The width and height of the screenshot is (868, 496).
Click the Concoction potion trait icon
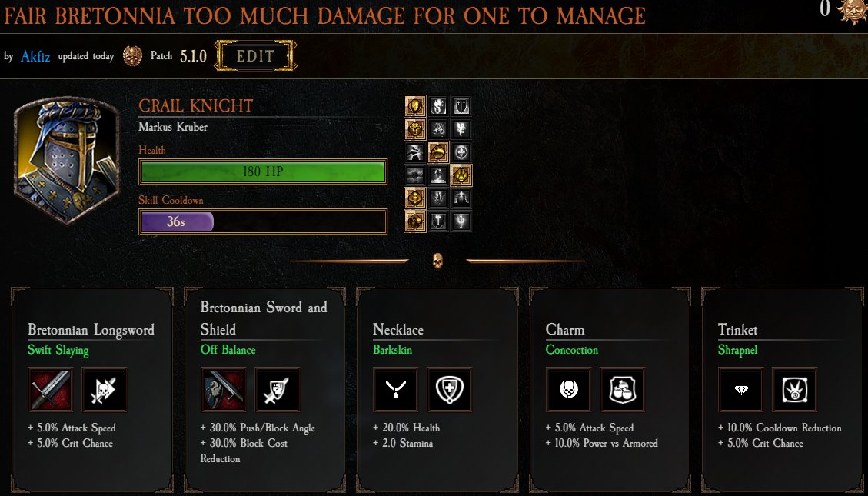tap(622, 390)
